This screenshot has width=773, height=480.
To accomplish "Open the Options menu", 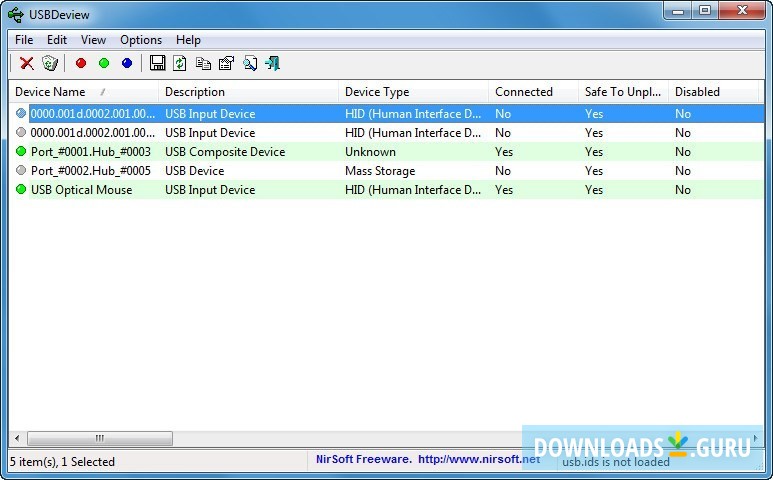I will 141,40.
